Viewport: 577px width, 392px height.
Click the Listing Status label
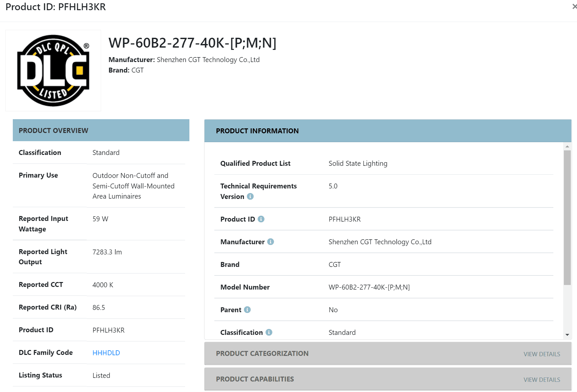[40, 375]
